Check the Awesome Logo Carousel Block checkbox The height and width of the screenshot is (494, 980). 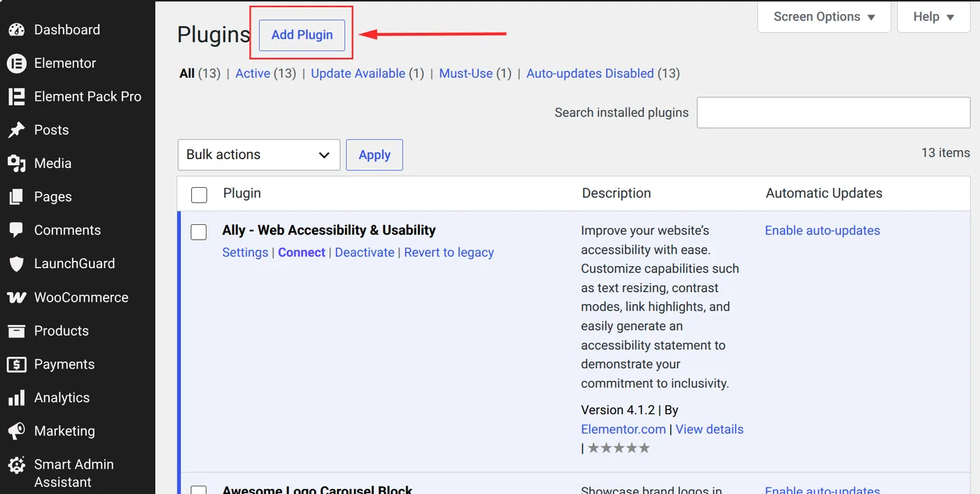tap(199, 490)
